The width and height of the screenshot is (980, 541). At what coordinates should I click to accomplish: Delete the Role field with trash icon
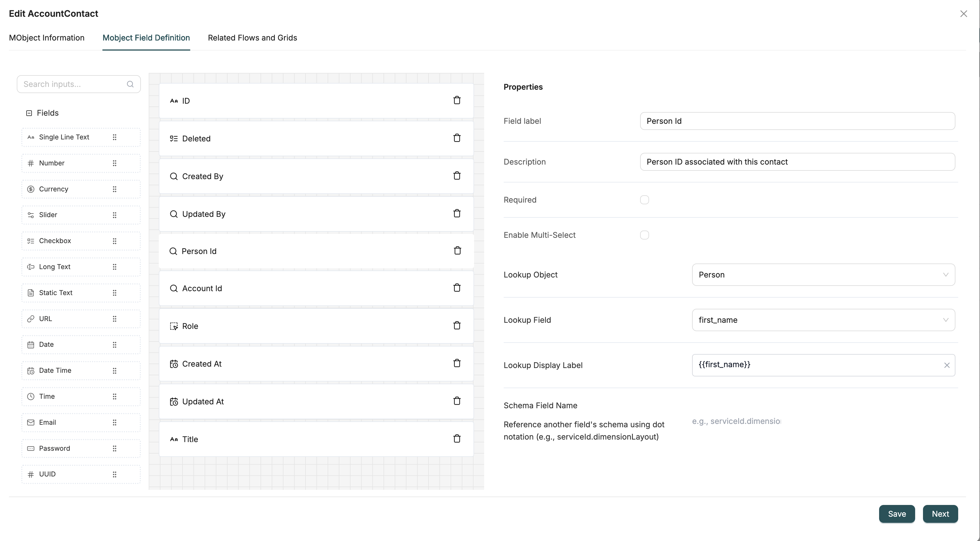point(457,326)
